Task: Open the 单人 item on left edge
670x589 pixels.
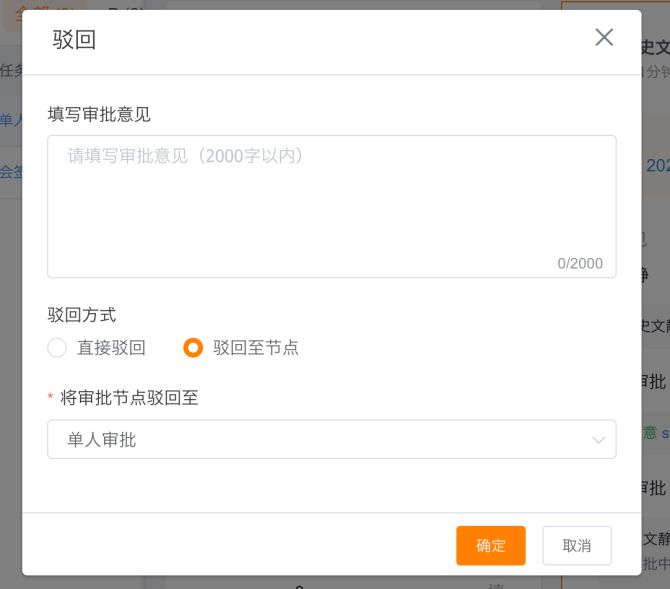Action: click(x=11, y=120)
